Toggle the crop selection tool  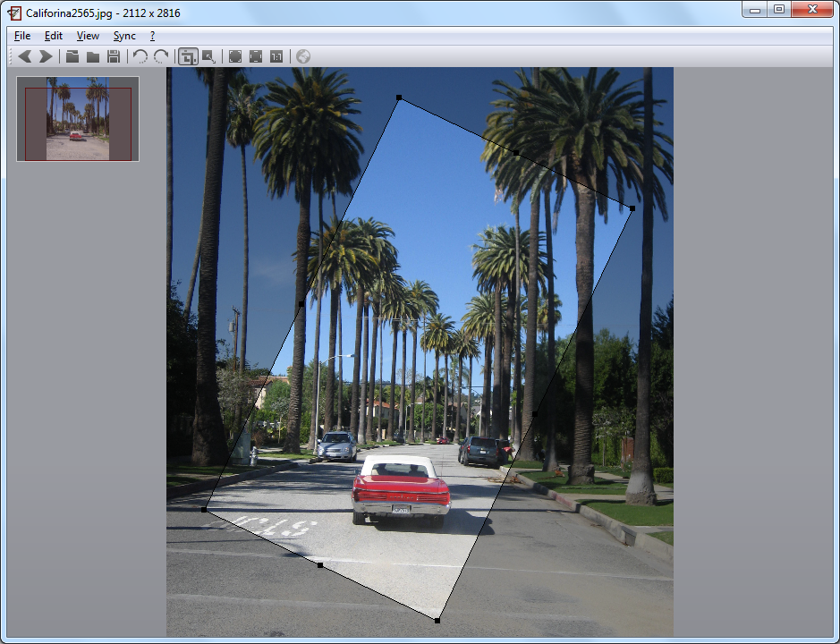pos(188,56)
